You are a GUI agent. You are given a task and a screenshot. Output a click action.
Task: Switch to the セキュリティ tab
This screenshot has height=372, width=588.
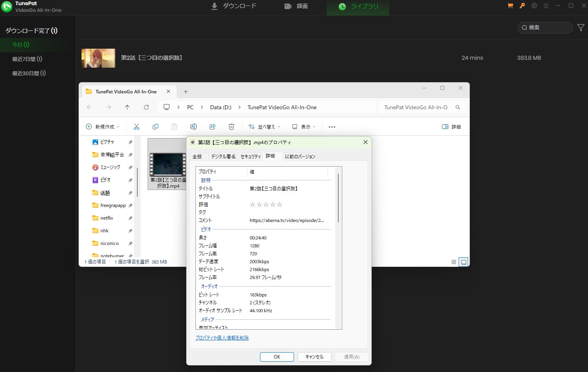[250, 157]
